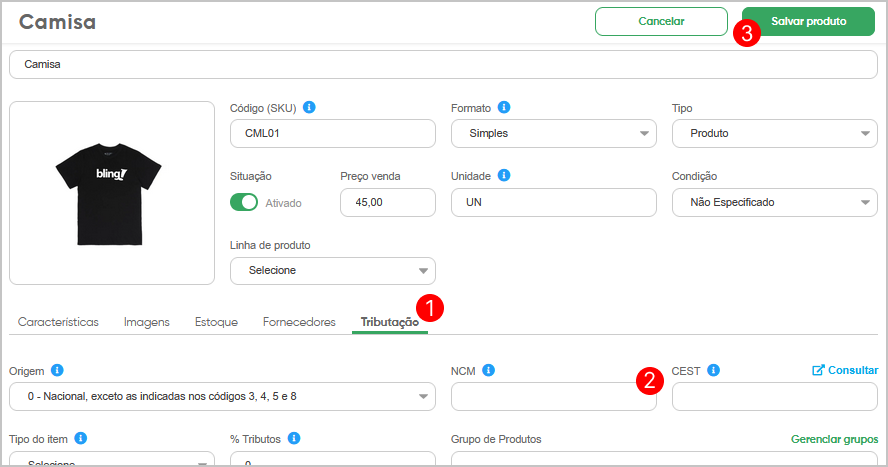The image size is (888, 467).
Task: Open the Formato Simples dropdown
Action: point(553,134)
